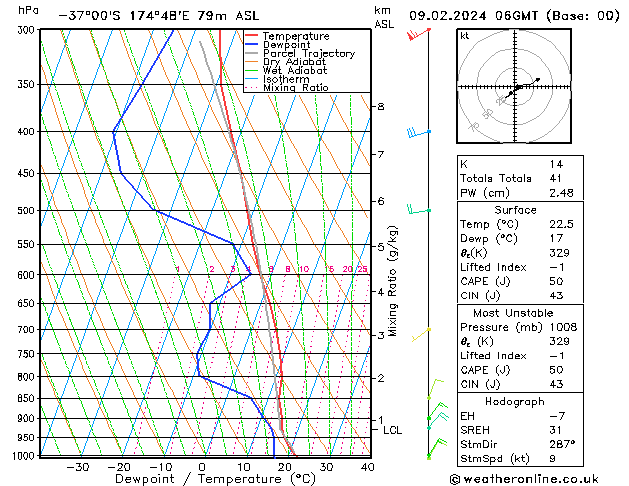
Task: Click the station coordinates -37°00'S 174°48'E
Action: (124, 16)
